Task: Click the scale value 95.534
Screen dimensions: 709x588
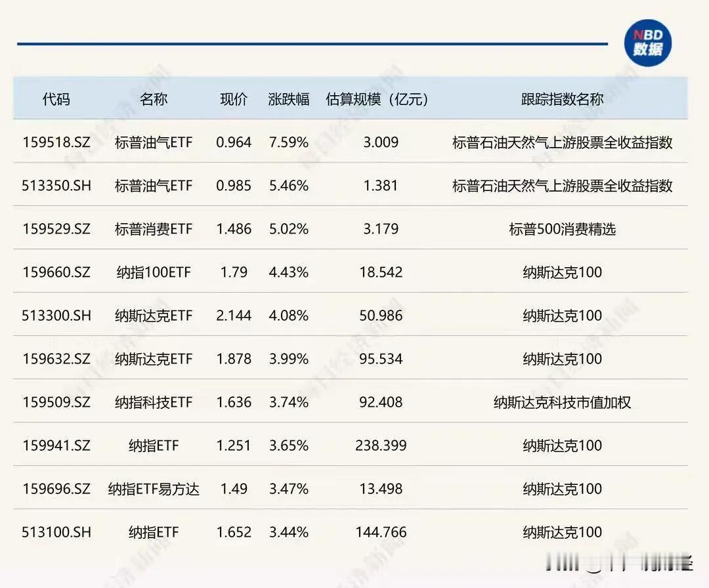Action: point(381,359)
